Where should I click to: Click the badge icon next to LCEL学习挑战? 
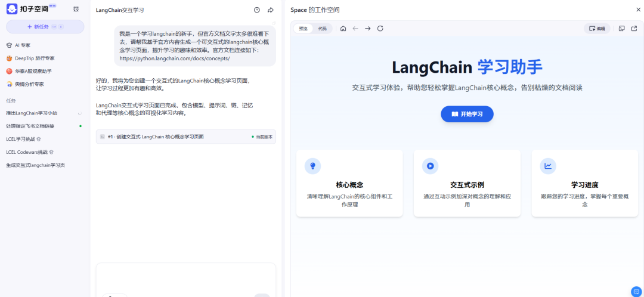(39, 139)
